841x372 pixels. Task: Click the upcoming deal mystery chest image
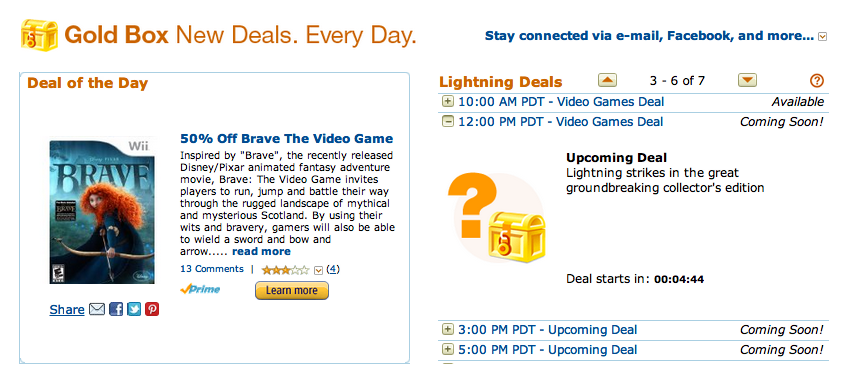(497, 218)
